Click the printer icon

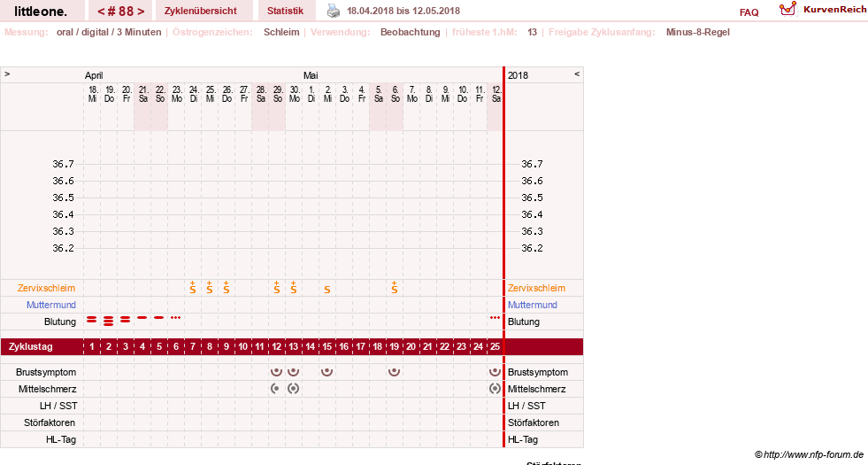(334, 11)
